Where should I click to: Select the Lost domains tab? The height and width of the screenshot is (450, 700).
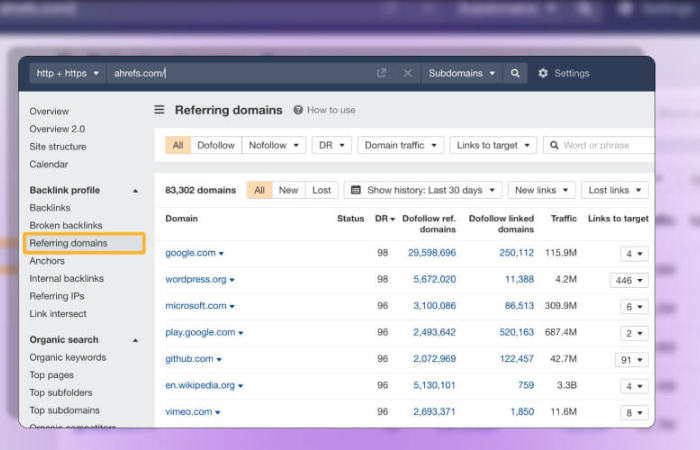pyautogui.click(x=321, y=190)
